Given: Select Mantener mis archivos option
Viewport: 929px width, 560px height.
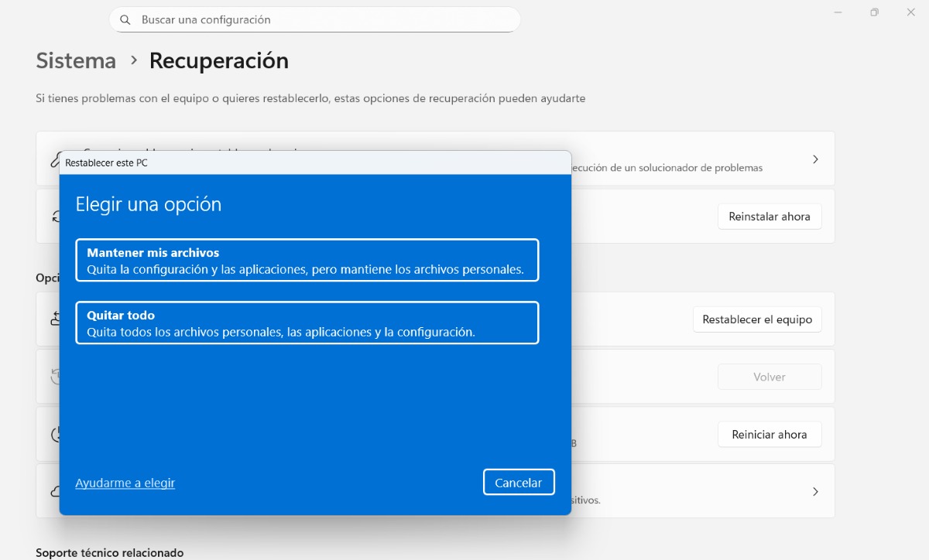Looking at the screenshot, I should (307, 260).
